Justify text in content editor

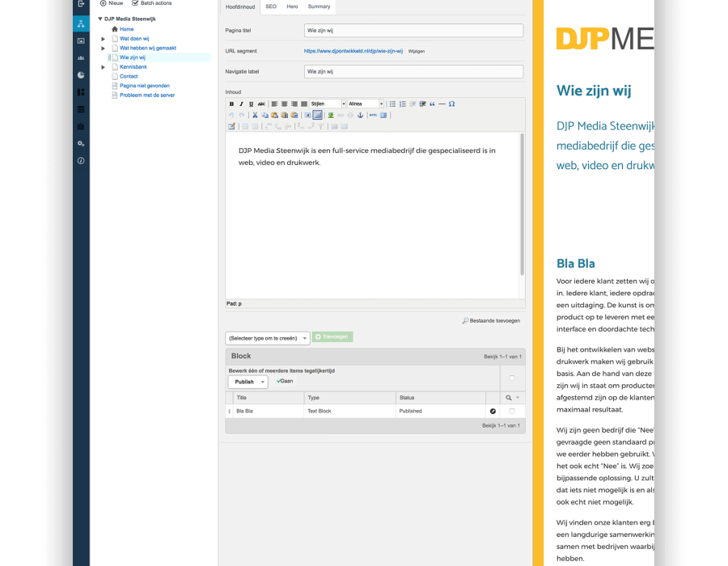[x=304, y=104]
